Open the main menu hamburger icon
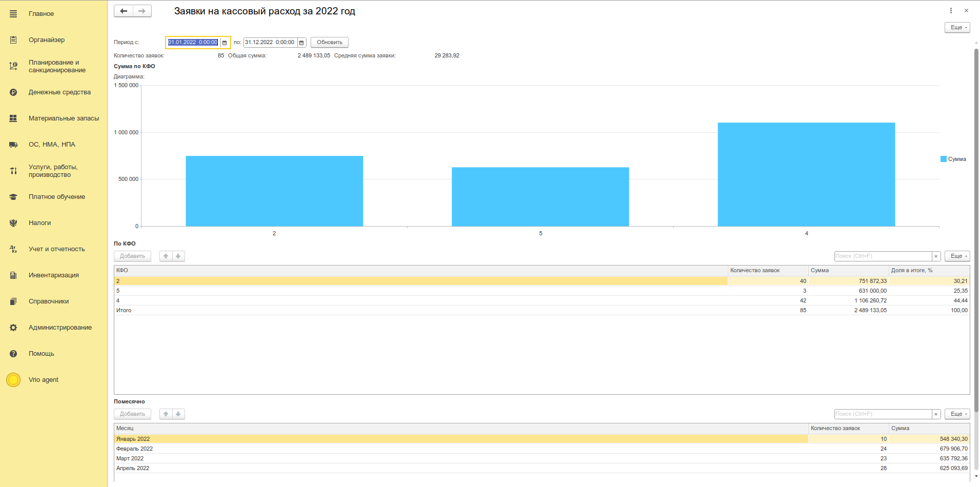Screen dimensions: 980x487 [13, 14]
